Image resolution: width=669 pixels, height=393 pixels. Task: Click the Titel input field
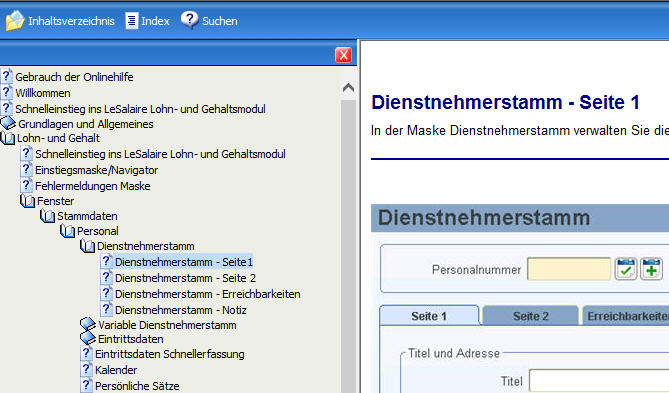(x=599, y=381)
